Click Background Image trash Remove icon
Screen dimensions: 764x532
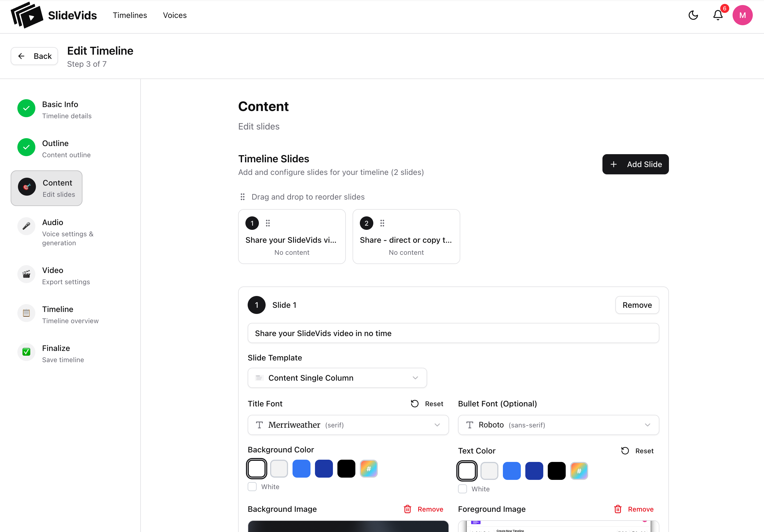(407, 509)
